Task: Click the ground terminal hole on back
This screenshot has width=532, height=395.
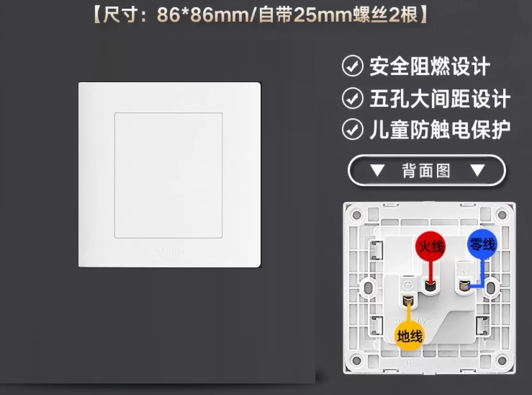Action: (x=408, y=301)
